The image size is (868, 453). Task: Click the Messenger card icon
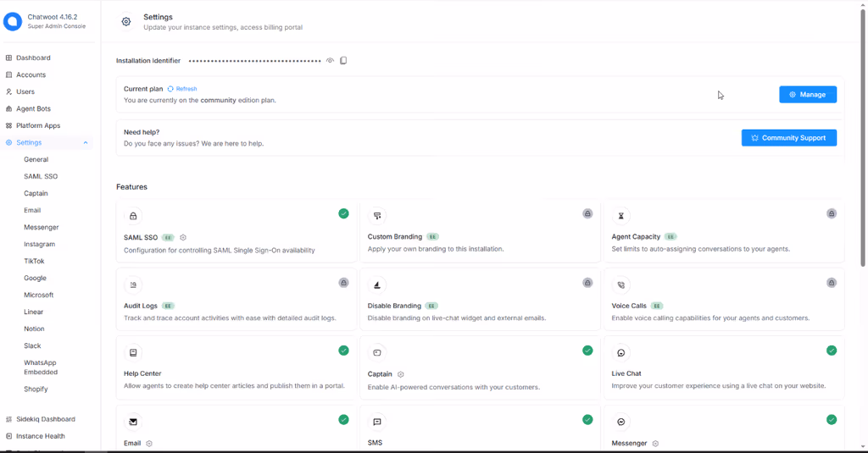click(621, 422)
